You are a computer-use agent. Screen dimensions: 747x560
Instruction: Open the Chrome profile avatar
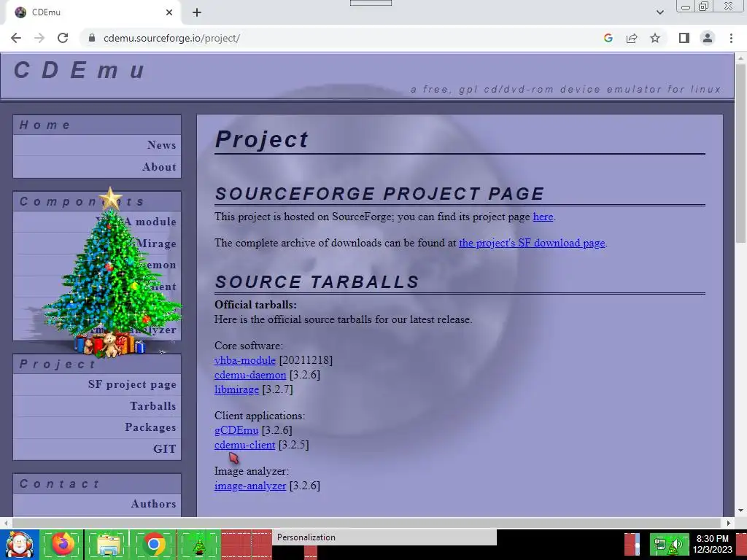click(x=708, y=38)
